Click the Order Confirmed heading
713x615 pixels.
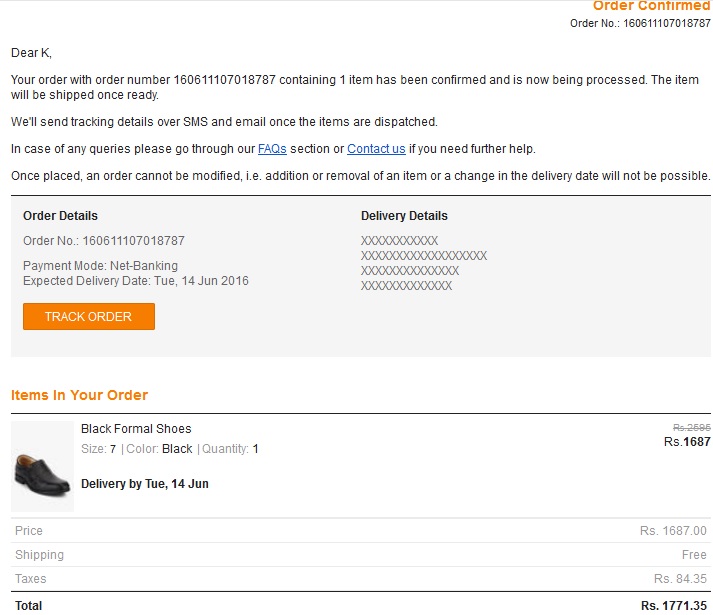(x=651, y=6)
